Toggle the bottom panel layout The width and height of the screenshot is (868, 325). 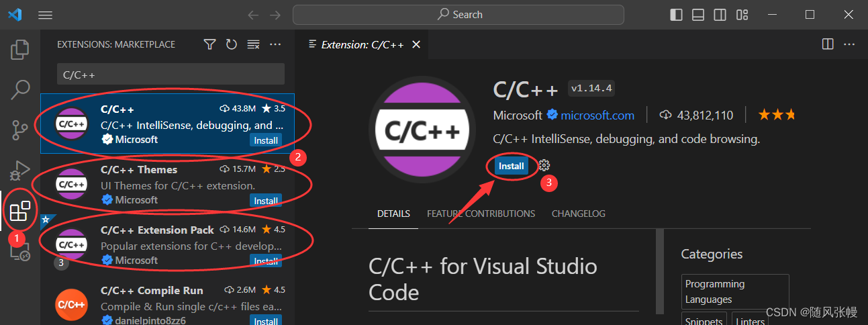coord(698,15)
